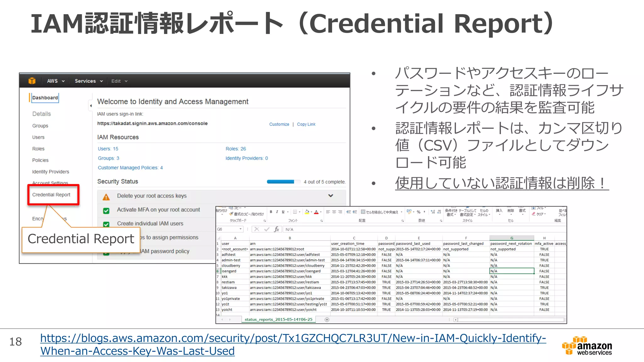The image size is (644, 362).
Task: Toggle Italic formatting in Excel
Action: coord(277,212)
